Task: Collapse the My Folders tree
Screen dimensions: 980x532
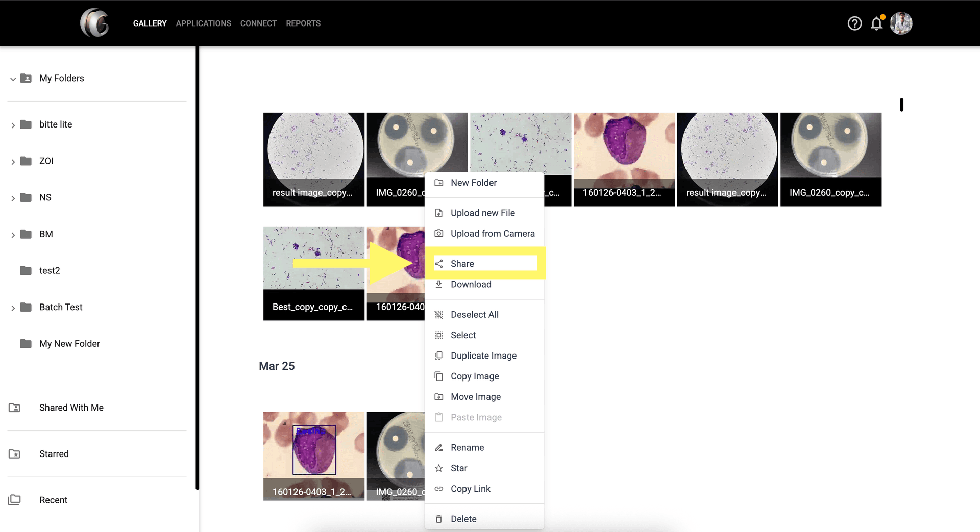Action: pos(13,79)
